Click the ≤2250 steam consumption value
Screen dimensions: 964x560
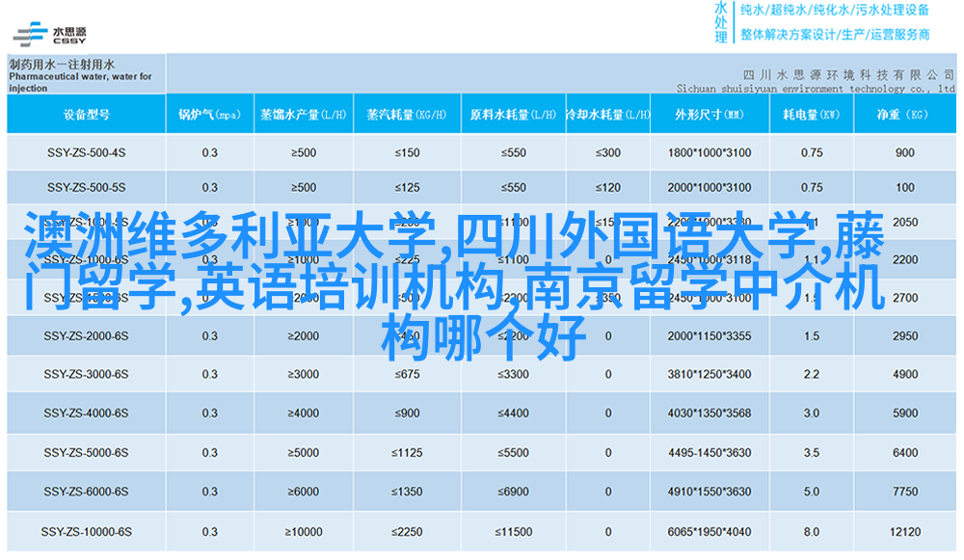pyautogui.click(x=407, y=532)
